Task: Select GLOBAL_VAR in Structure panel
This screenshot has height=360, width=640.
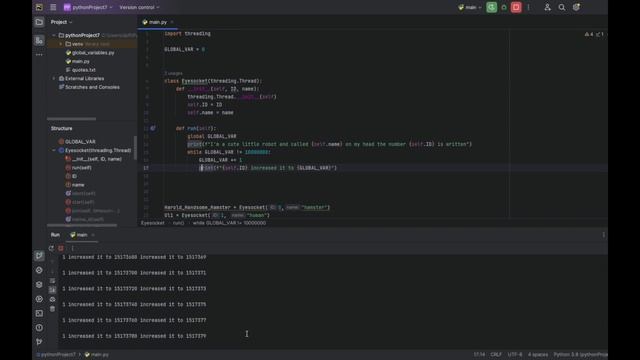Action: pos(77,142)
